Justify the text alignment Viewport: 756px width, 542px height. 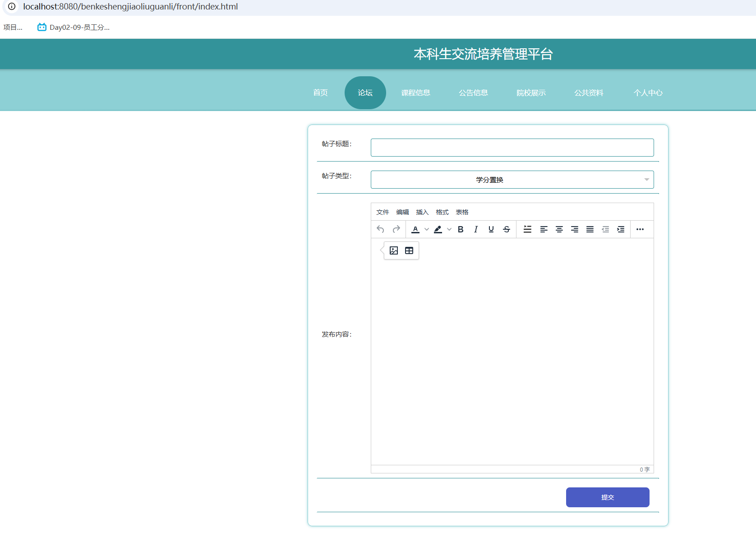590,229
